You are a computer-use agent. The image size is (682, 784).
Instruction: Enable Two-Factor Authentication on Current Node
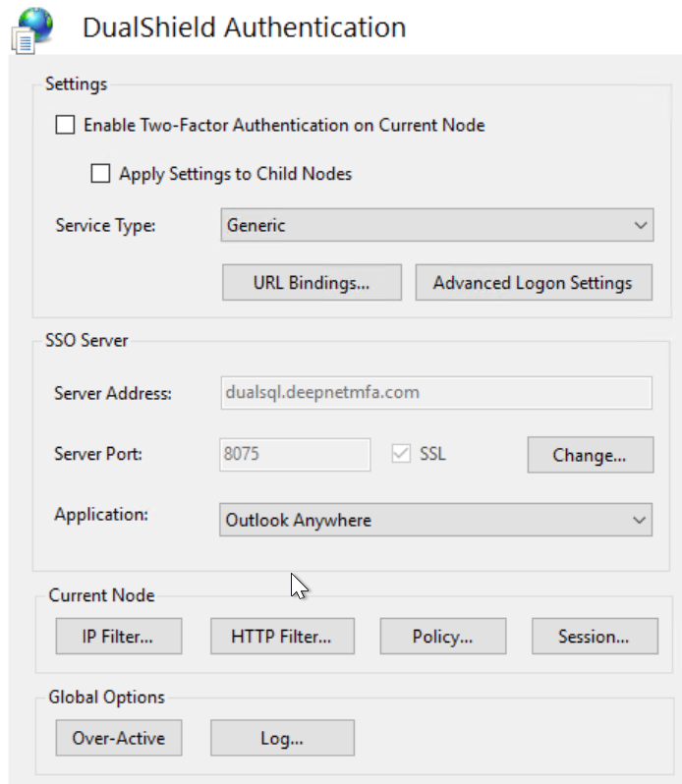[65, 125]
